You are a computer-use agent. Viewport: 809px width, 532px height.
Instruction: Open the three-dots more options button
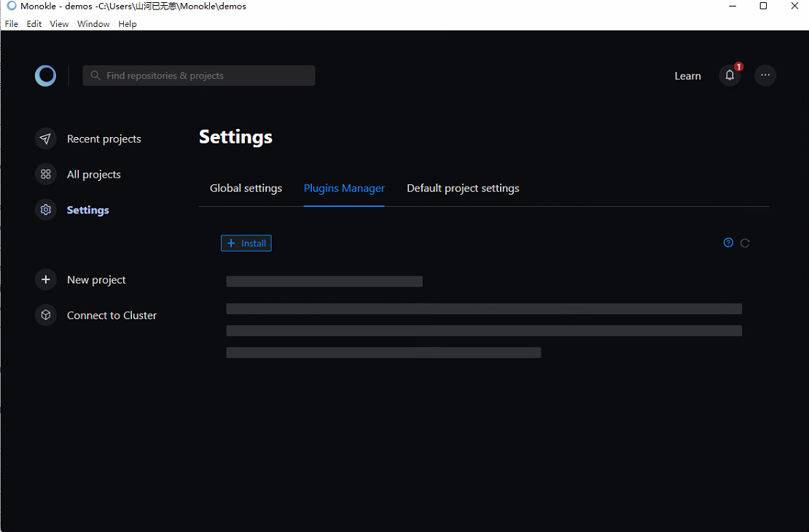(765, 75)
